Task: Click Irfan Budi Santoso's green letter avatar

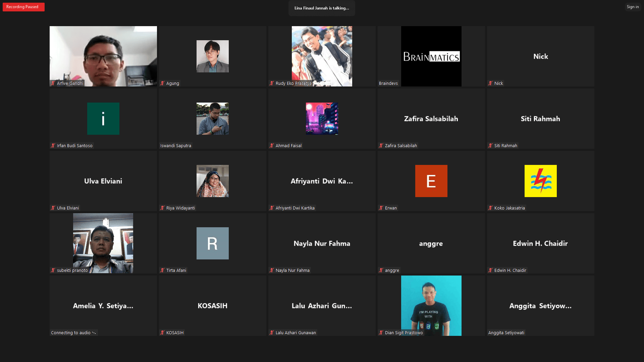Action: click(x=103, y=119)
